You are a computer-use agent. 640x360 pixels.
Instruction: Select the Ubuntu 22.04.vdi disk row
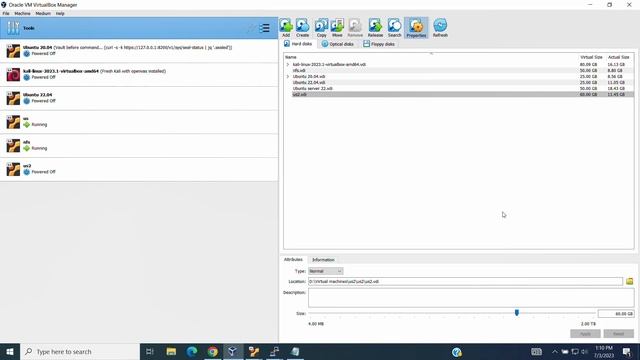coord(459,82)
